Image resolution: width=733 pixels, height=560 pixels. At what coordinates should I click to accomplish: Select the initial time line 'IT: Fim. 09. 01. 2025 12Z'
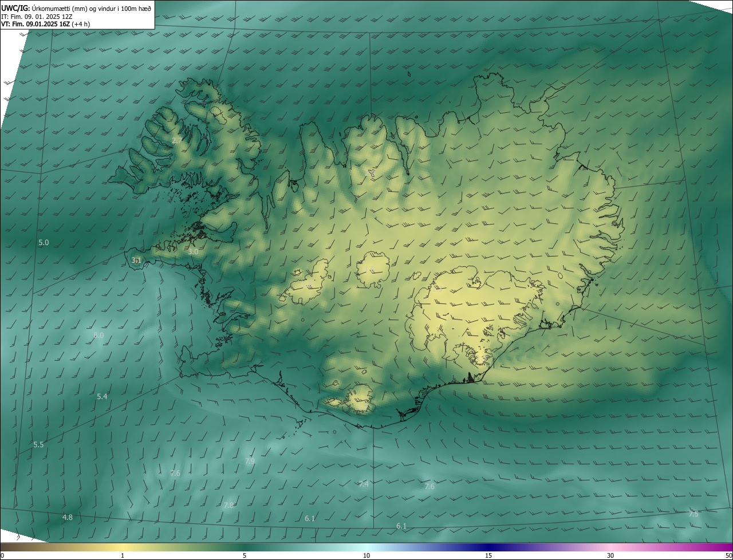tap(37, 16)
